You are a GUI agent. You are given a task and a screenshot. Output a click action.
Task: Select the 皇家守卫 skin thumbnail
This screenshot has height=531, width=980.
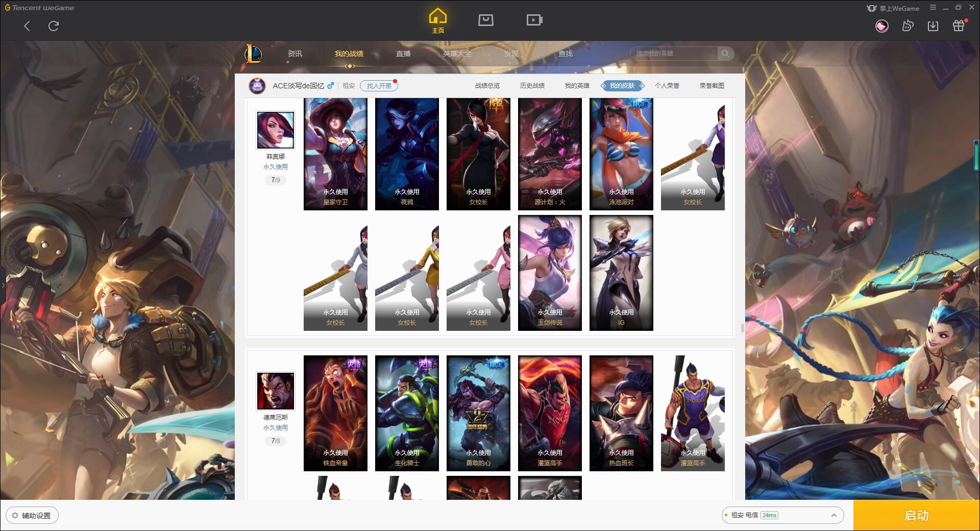(335, 154)
